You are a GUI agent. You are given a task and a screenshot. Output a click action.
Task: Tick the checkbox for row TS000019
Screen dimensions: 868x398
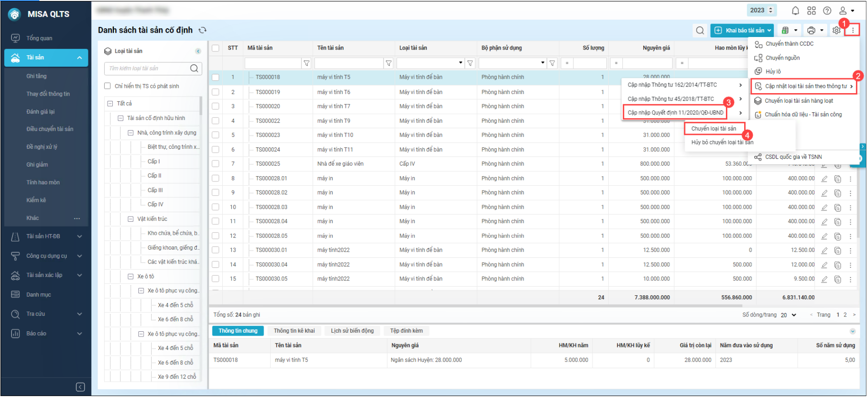216,92
